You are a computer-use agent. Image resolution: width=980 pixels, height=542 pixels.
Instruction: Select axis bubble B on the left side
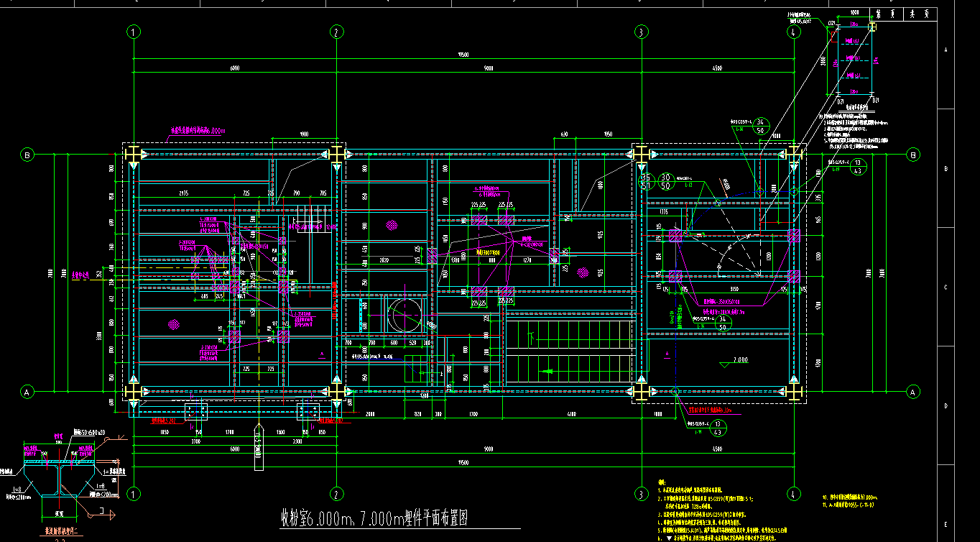tap(27, 155)
